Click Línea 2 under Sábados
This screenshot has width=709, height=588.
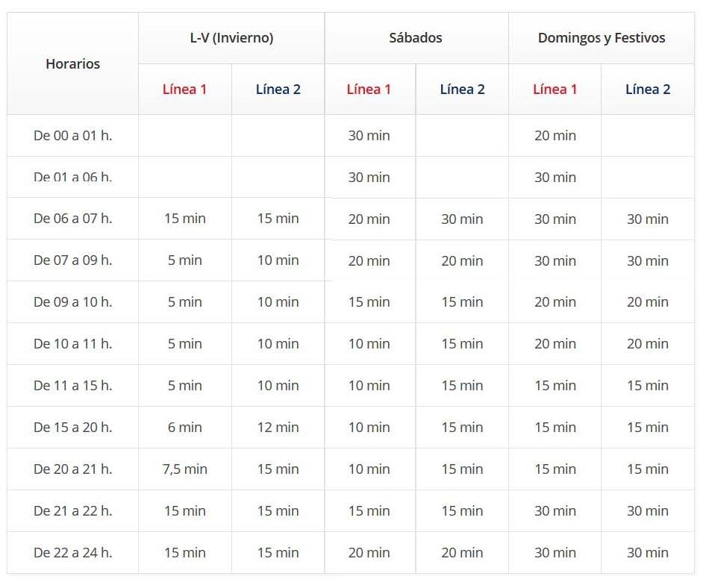click(x=462, y=90)
